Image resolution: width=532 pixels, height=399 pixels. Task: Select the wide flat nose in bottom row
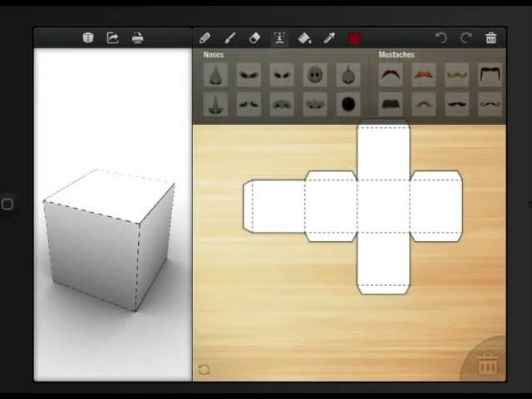click(x=282, y=104)
